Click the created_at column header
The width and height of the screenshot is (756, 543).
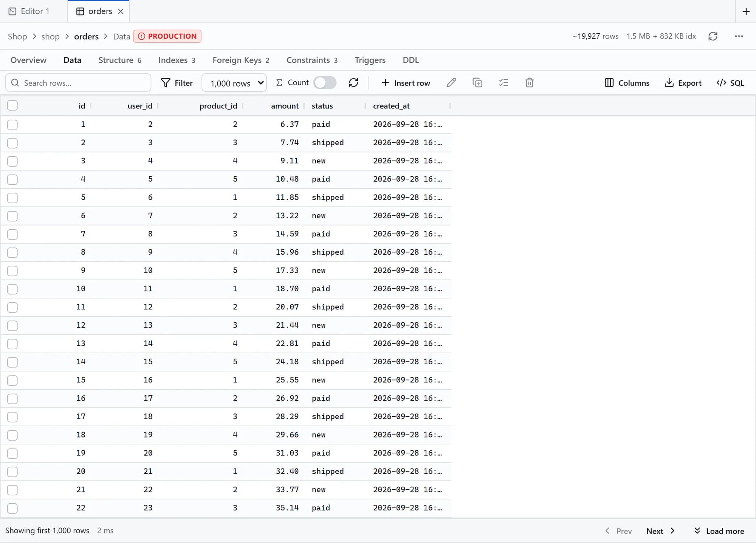[391, 106]
